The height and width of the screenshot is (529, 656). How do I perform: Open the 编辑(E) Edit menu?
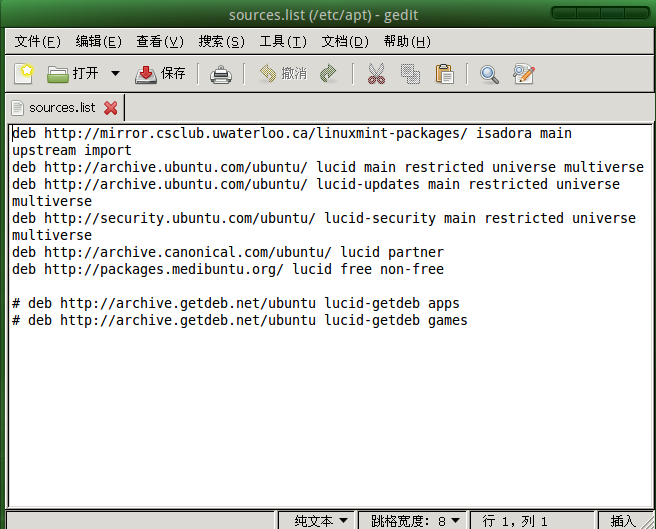(99, 41)
